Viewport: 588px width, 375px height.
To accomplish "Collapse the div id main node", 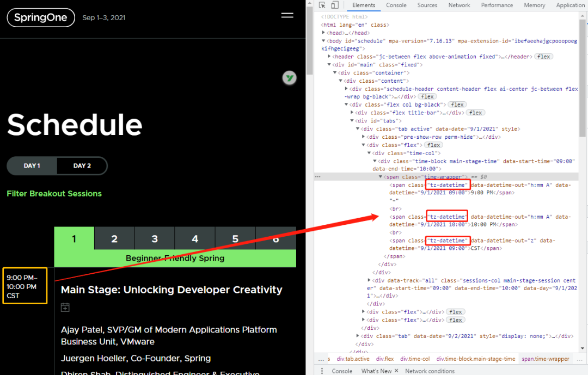I will pos(329,65).
